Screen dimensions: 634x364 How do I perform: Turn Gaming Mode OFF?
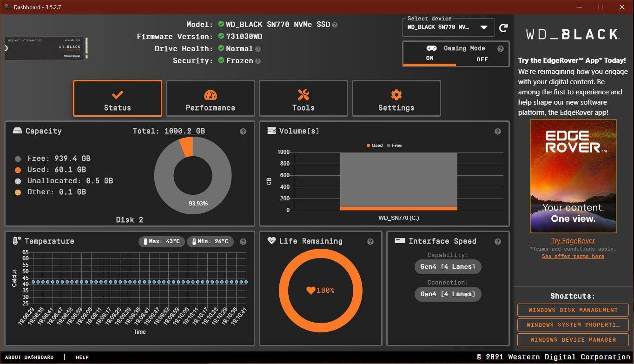(482, 59)
